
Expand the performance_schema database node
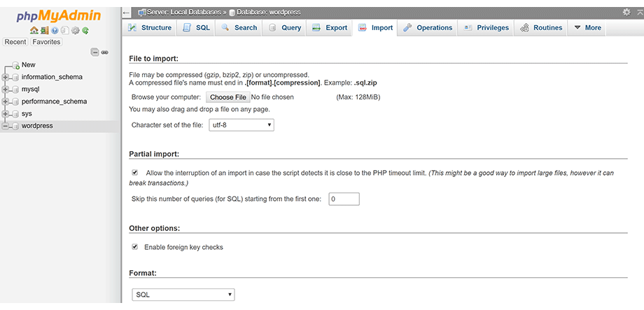point(6,101)
